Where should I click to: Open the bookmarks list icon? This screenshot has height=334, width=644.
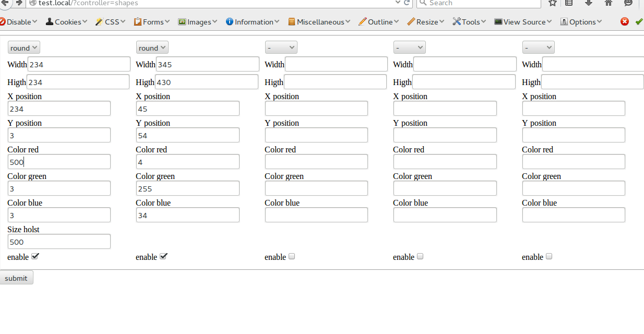(x=569, y=3)
